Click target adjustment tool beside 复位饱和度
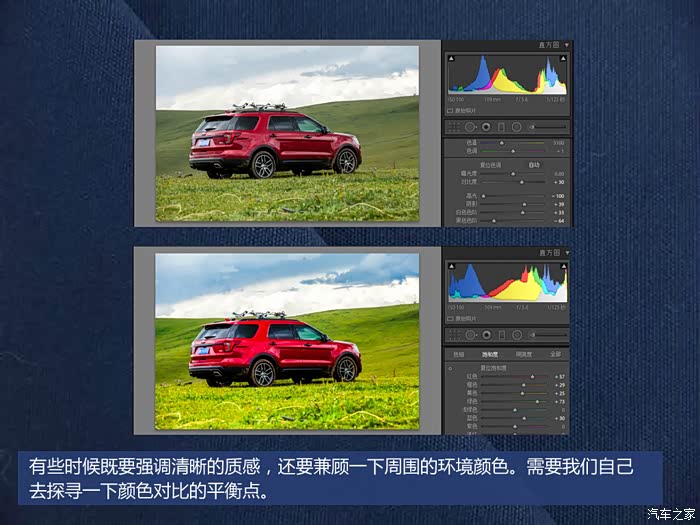 450,369
